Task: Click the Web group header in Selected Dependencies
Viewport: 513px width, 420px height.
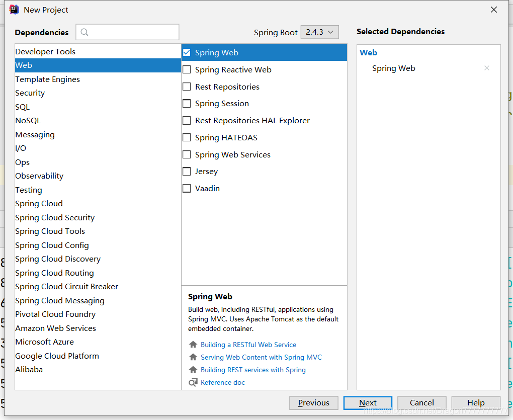Action: tap(368, 52)
